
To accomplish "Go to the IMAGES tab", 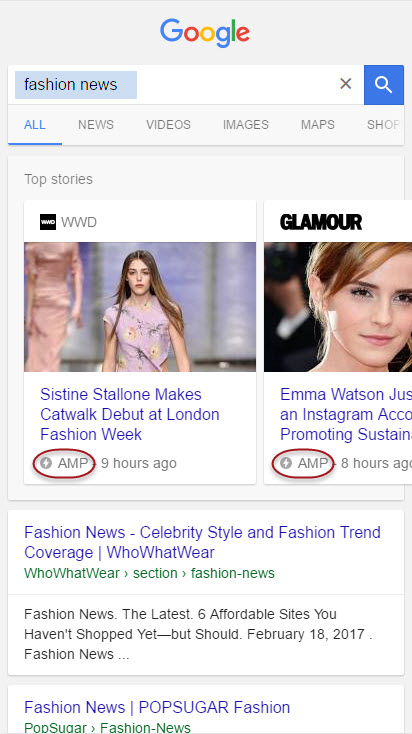I will [246, 125].
